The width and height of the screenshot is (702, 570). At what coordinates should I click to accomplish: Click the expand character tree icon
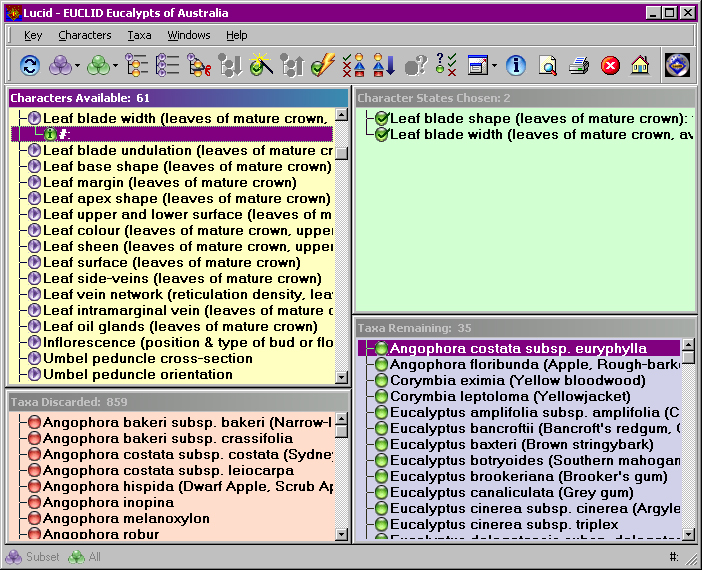[137, 66]
